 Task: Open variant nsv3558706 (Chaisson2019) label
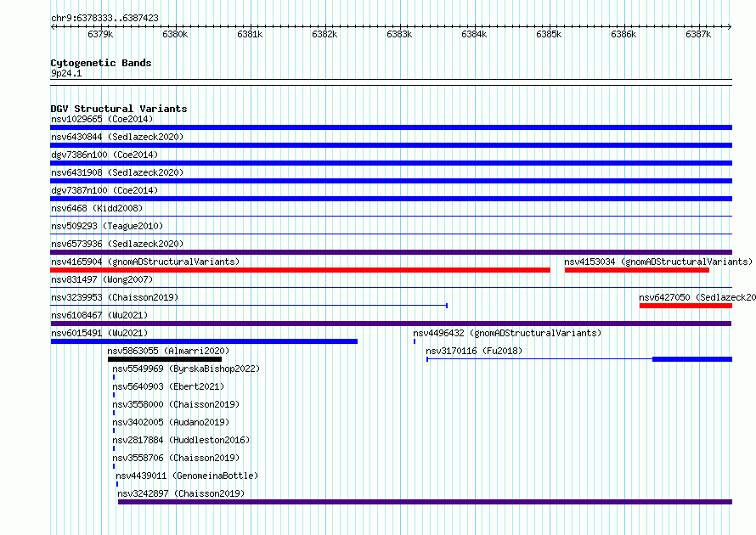pos(176,458)
